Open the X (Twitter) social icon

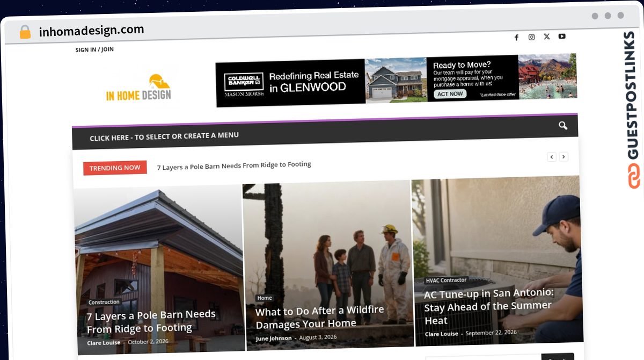[546, 37]
